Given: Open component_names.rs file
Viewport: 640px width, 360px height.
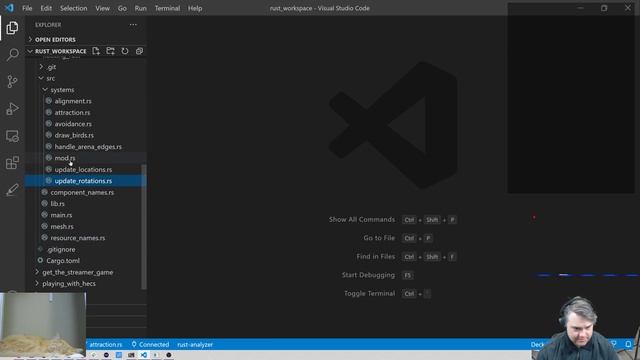Looking at the screenshot, I should 82,192.
